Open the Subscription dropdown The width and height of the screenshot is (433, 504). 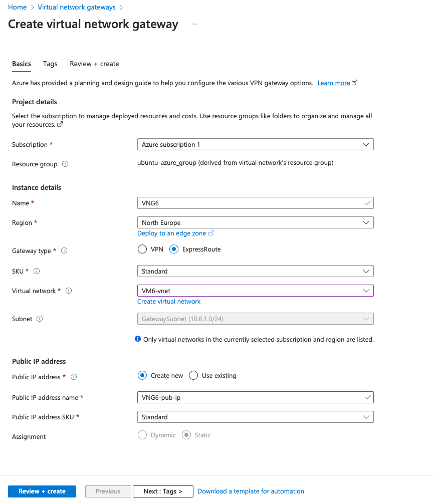point(255,144)
